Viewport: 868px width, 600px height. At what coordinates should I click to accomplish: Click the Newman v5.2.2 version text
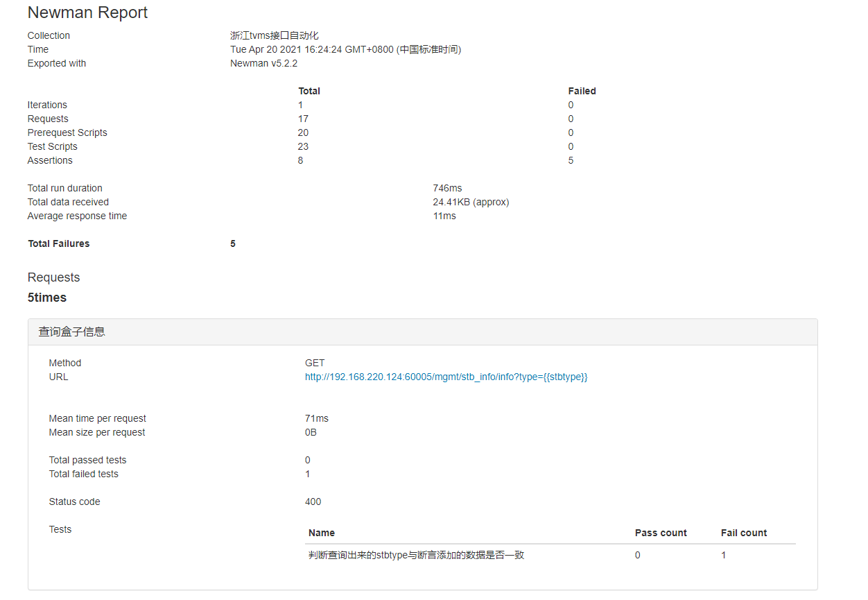(263, 63)
